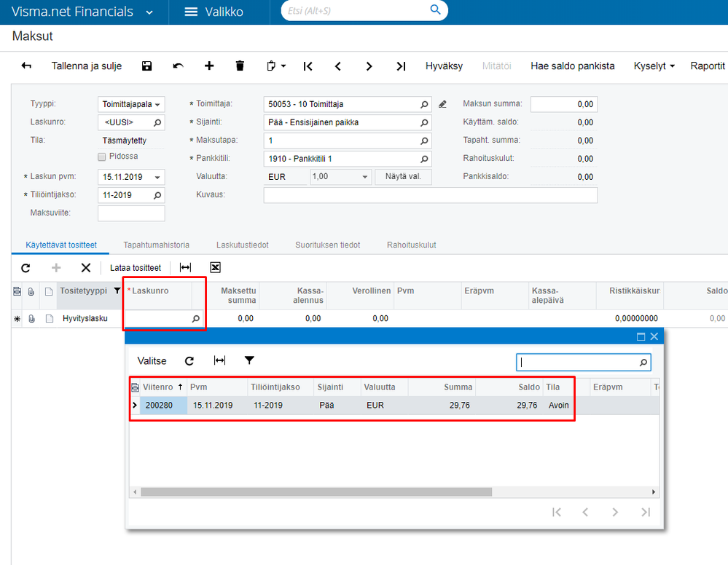Refresh the popup selector list

[189, 360]
